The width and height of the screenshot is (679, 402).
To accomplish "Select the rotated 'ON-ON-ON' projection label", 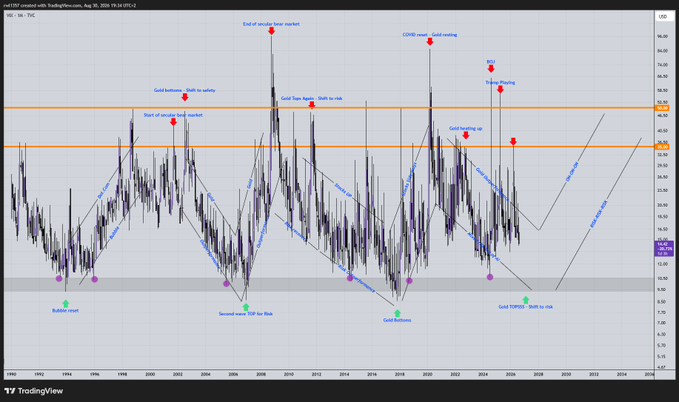I will (572, 172).
